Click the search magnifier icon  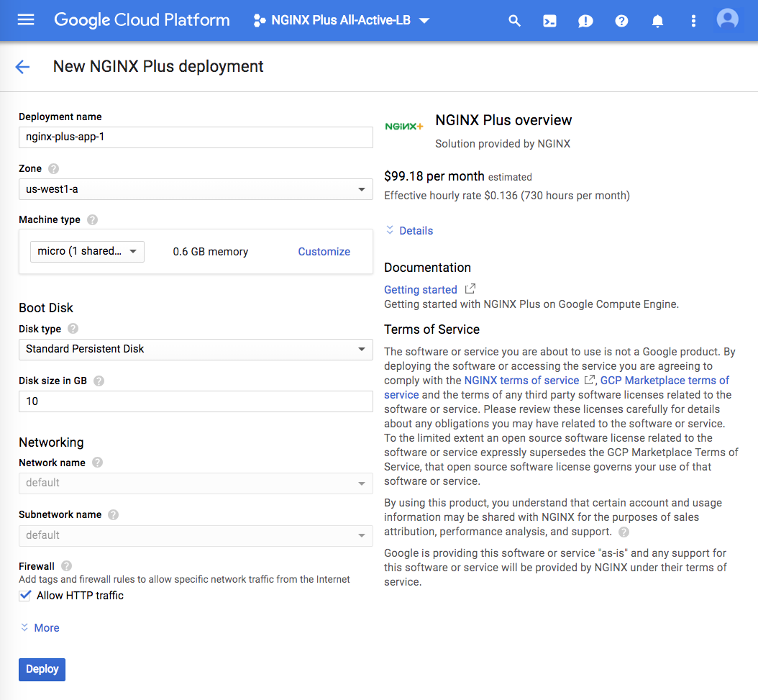point(514,21)
